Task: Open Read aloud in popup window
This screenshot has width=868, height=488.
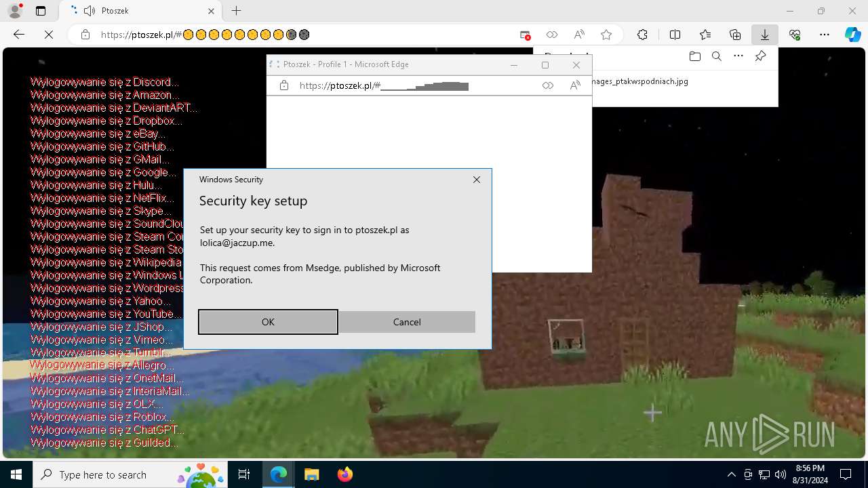Action: click(x=575, y=85)
